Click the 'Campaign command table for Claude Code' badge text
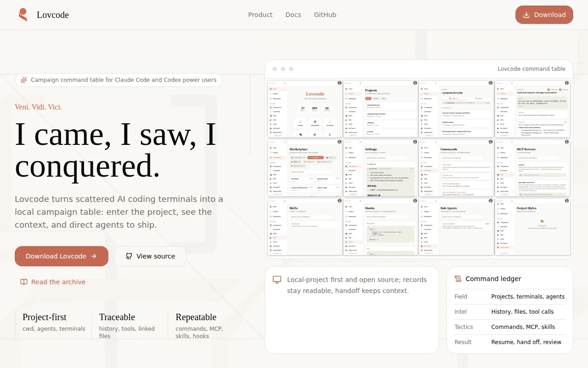This screenshot has height=368, width=588. point(124,80)
